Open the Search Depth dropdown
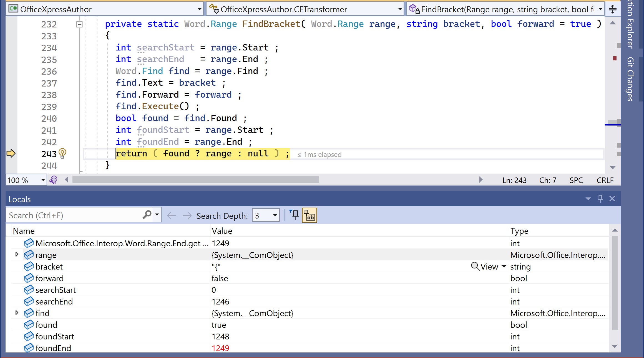Screen dimensions: 644x358 pyautogui.click(x=266, y=215)
